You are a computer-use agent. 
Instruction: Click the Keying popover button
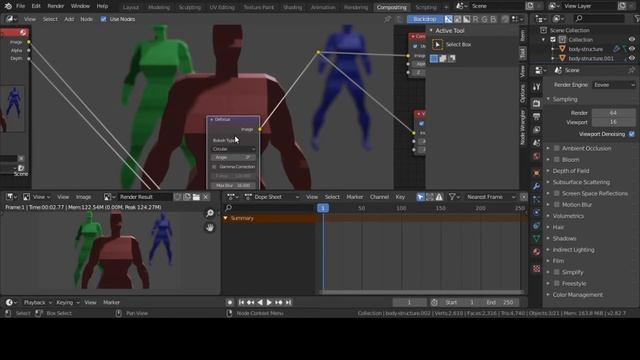click(67, 302)
